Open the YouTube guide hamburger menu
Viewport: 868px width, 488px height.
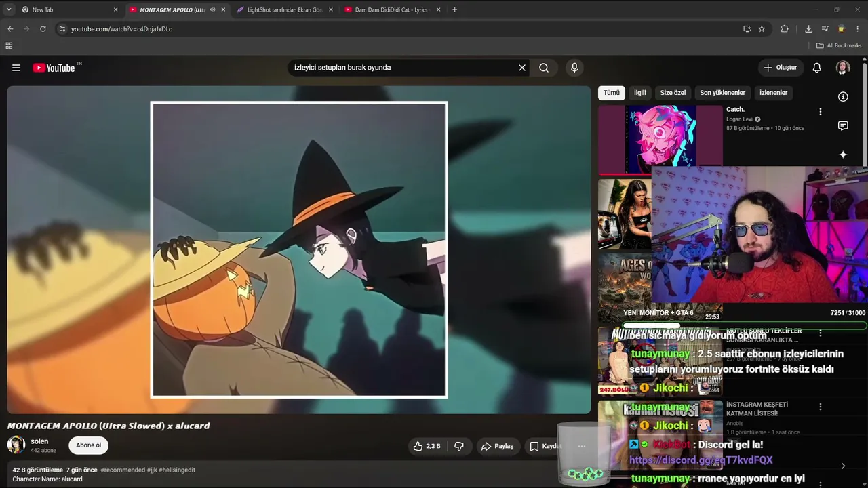click(16, 68)
